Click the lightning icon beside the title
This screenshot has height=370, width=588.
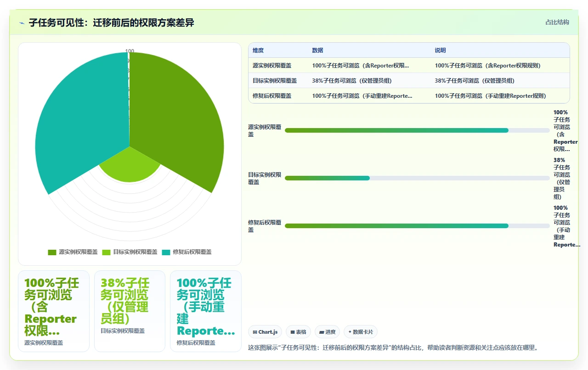click(x=22, y=22)
